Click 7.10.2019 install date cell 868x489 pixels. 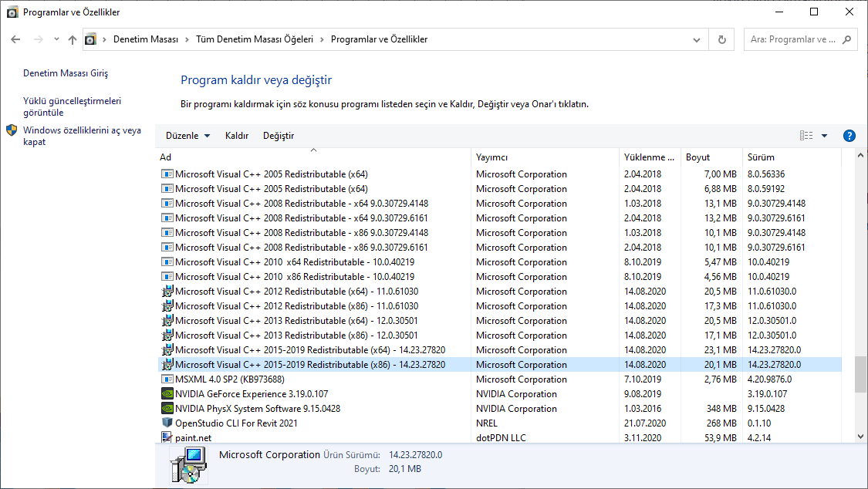point(643,379)
